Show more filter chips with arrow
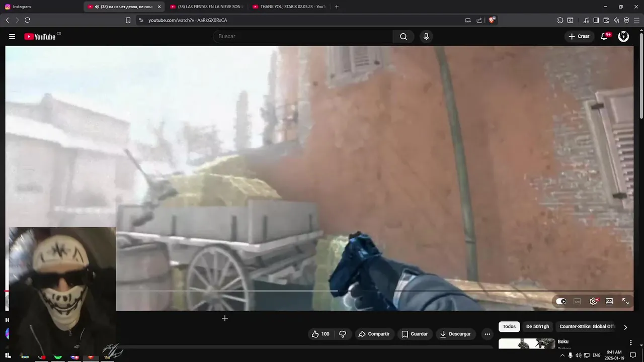 (625, 327)
